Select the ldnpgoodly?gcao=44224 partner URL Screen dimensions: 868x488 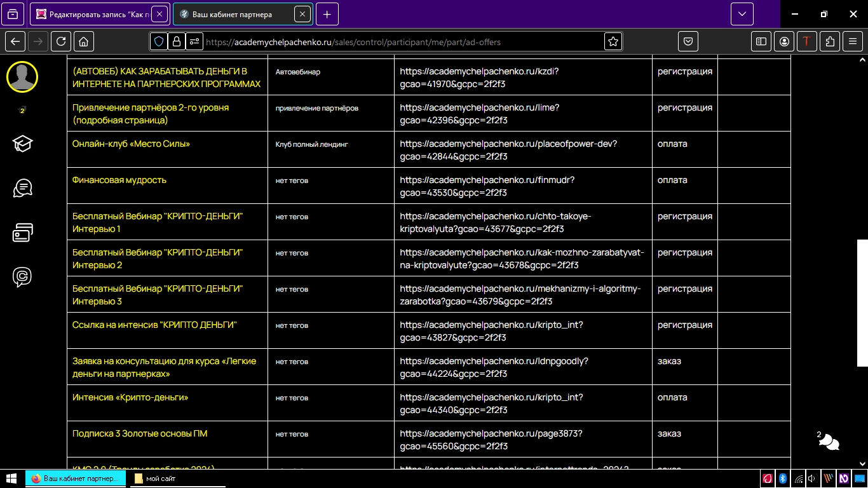(494, 367)
